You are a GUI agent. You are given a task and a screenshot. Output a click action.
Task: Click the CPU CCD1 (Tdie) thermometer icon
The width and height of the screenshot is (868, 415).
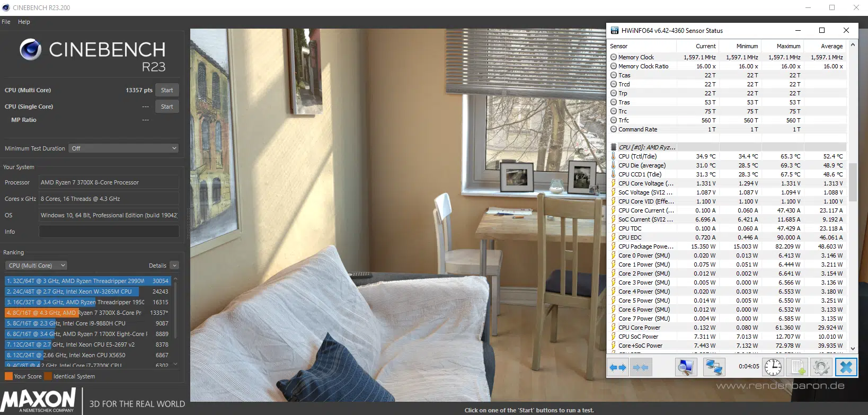[614, 174]
